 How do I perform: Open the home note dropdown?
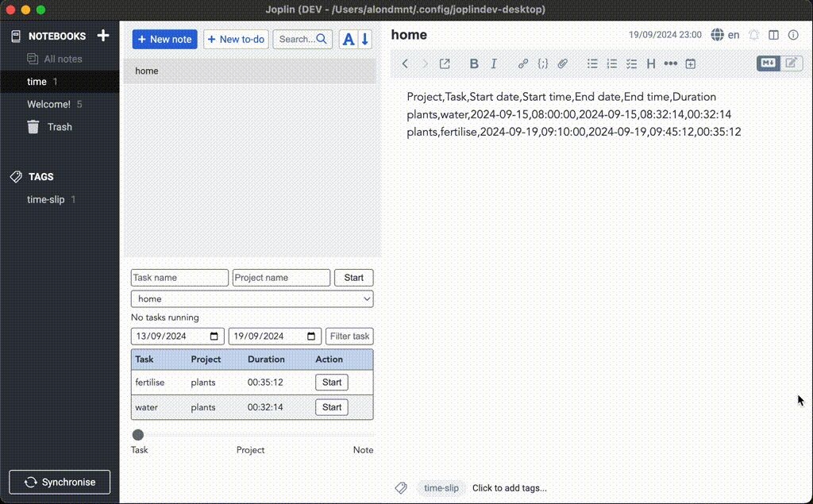point(252,298)
